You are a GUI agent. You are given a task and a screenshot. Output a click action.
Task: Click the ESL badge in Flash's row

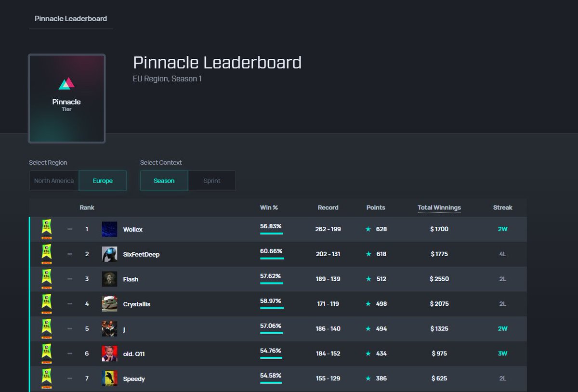pyautogui.click(x=47, y=279)
